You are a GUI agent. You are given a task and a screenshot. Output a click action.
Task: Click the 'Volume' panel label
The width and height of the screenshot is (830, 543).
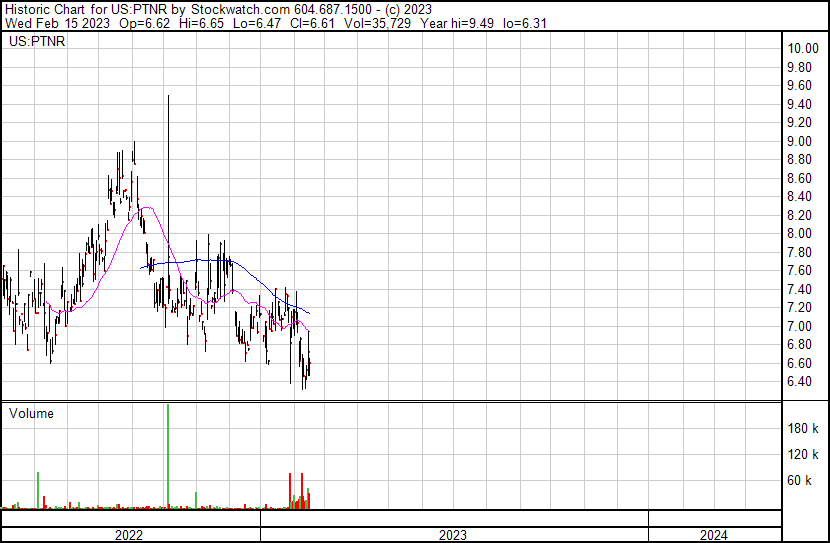(31, 413)
